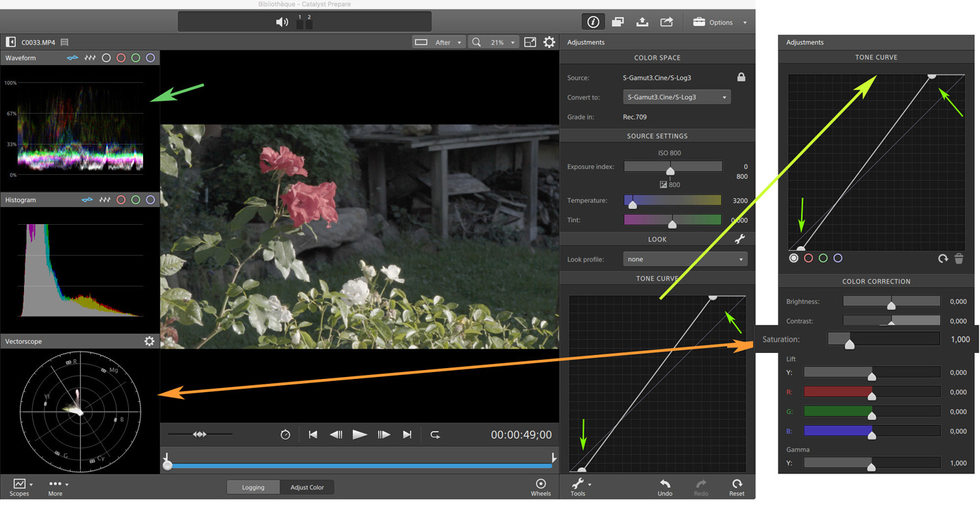The width and height of the screenshot is (980, 514).
Task: Select red channel in tone curve
Action: (x=809, y=258)
